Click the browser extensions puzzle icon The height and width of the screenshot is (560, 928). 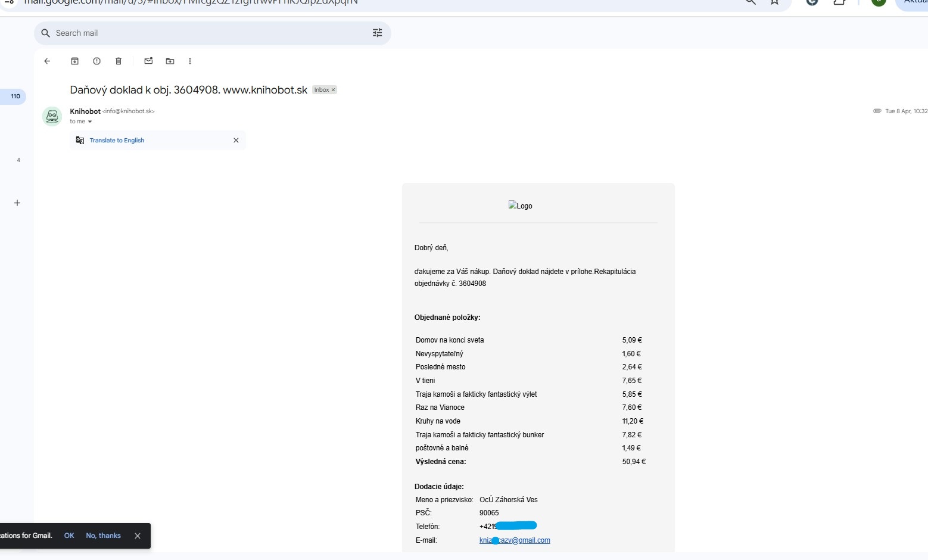point(839,2)
